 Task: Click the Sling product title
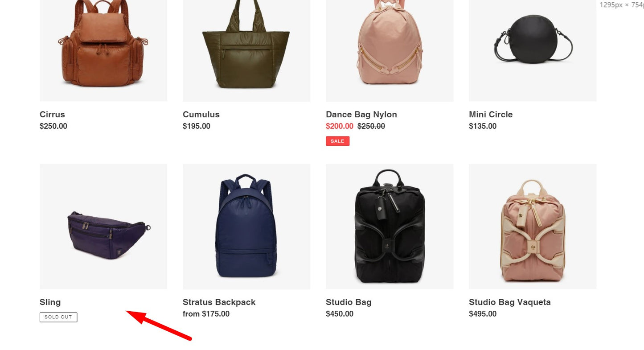pyautogui.click(x=50, y=302)
